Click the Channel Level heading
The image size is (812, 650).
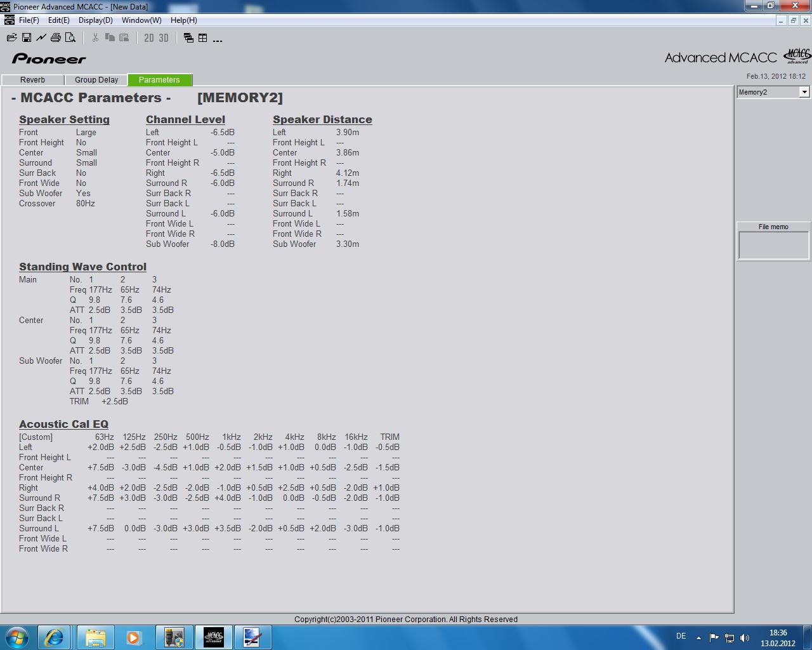185,119
